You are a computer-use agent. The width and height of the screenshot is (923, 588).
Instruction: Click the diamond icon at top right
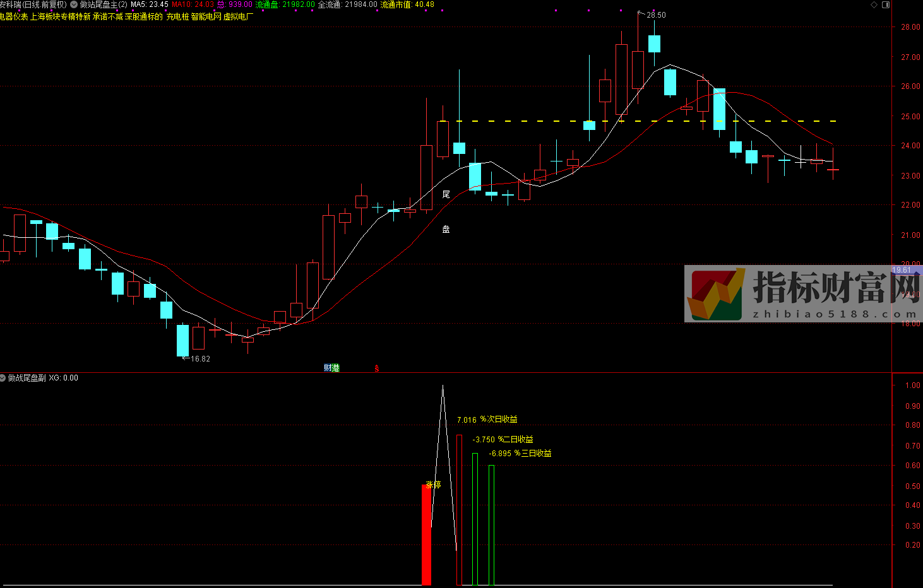[874, 4]
